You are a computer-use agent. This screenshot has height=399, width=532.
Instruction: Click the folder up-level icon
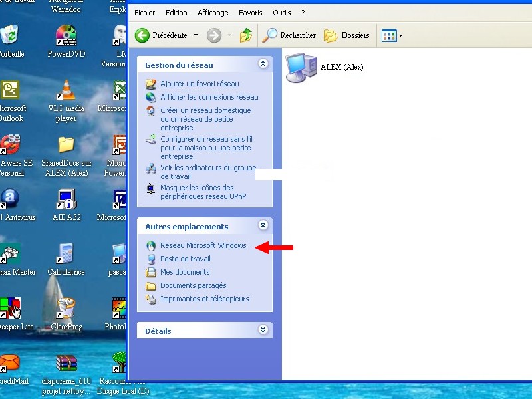(x=246, y=35)
